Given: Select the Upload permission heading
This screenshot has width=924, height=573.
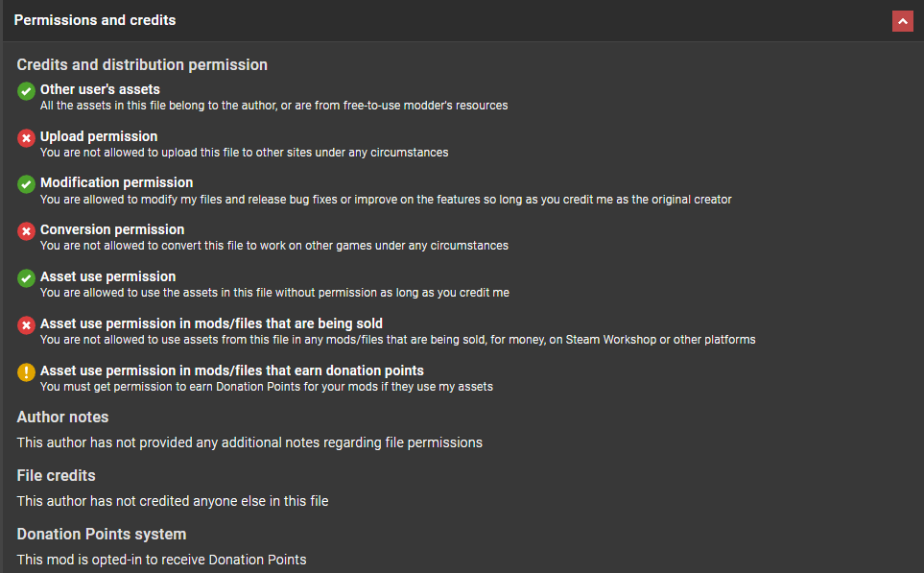Looking at the screenshot, I should pyautogui.click(x=99, y=136).
